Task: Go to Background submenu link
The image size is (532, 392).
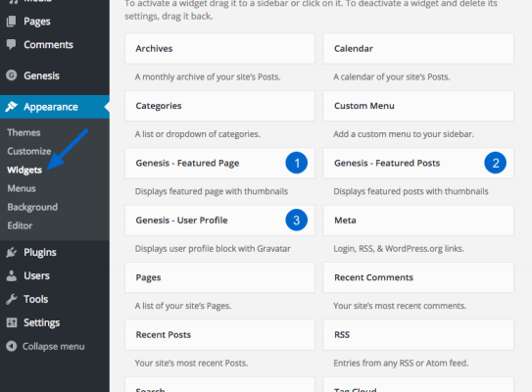Action: [x=32, y=207]
